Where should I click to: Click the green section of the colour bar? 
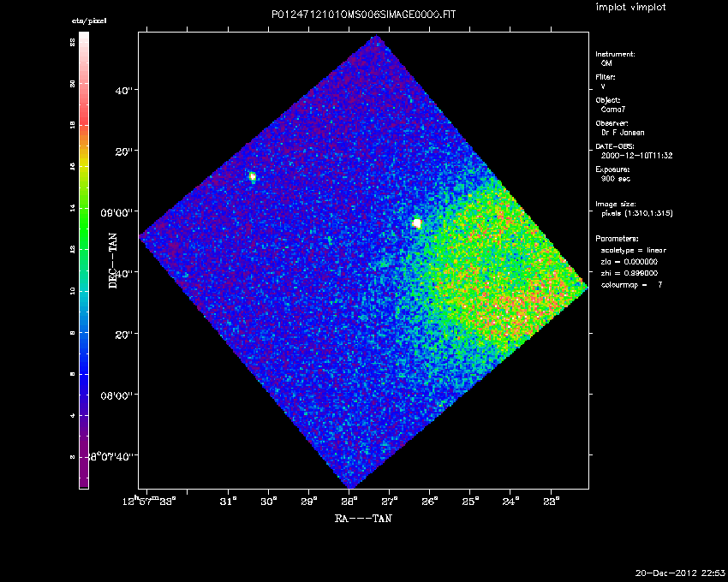point(84,223)
